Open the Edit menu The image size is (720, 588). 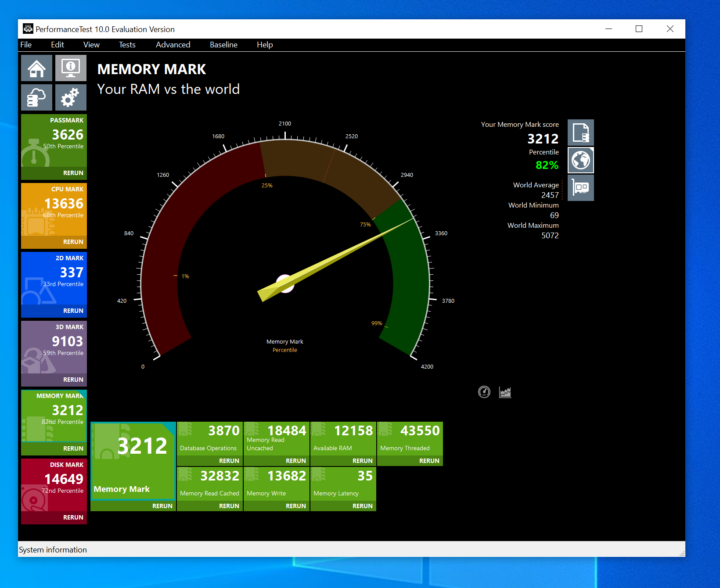(58, 45)
